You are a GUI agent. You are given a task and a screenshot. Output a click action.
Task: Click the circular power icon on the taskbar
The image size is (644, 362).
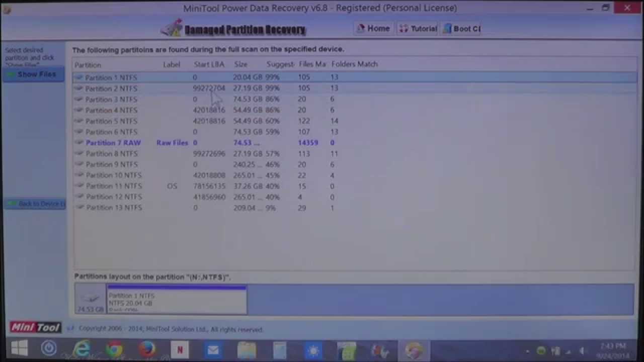(49, 349)
